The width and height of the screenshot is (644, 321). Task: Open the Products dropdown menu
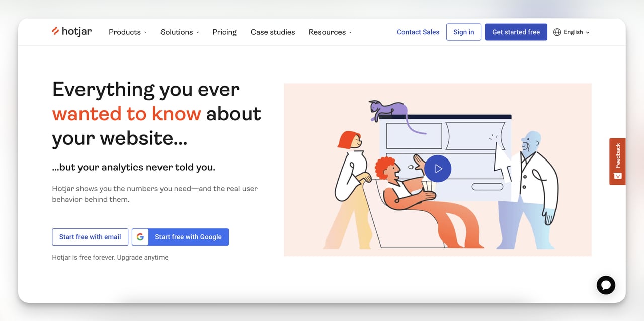point(128,32)
